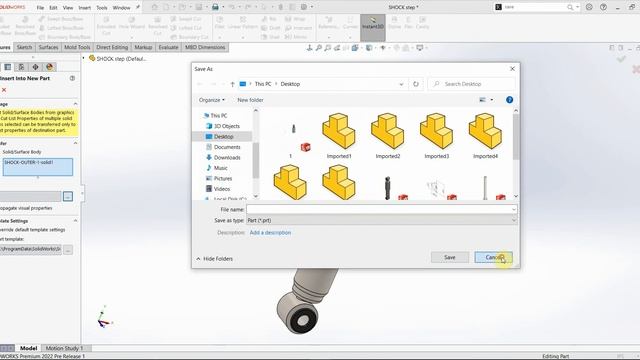The image size is (640, 360).
Task: Open the Window menu
Action: coord(121,8)
